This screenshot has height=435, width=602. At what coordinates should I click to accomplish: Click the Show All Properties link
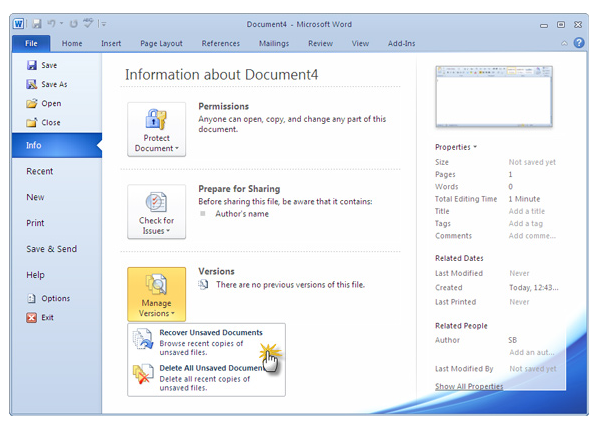(469, 386)
